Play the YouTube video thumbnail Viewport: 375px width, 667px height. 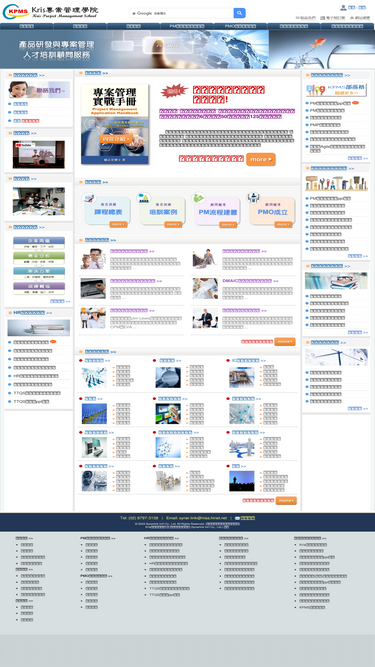point(39,154)
